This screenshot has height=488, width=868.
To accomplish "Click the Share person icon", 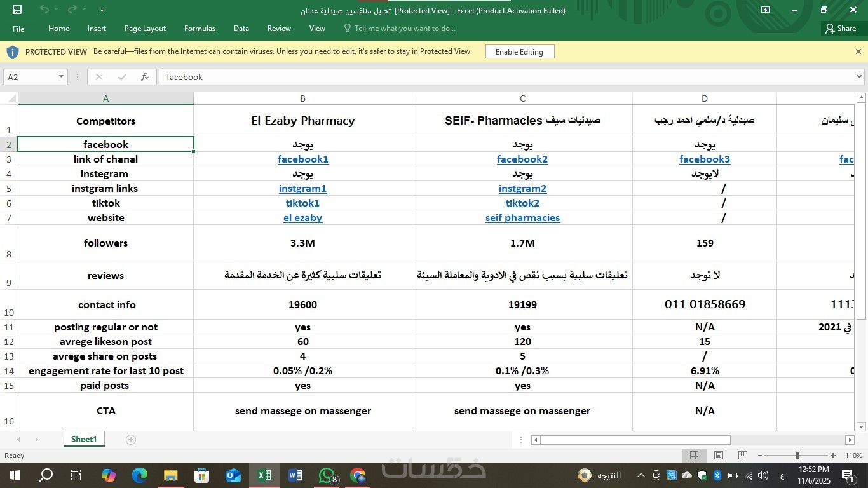I will coord(829,29).
